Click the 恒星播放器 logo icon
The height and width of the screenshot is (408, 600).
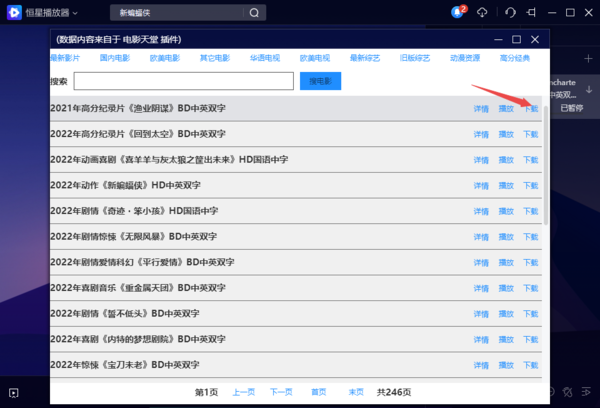tap(14, 13)
